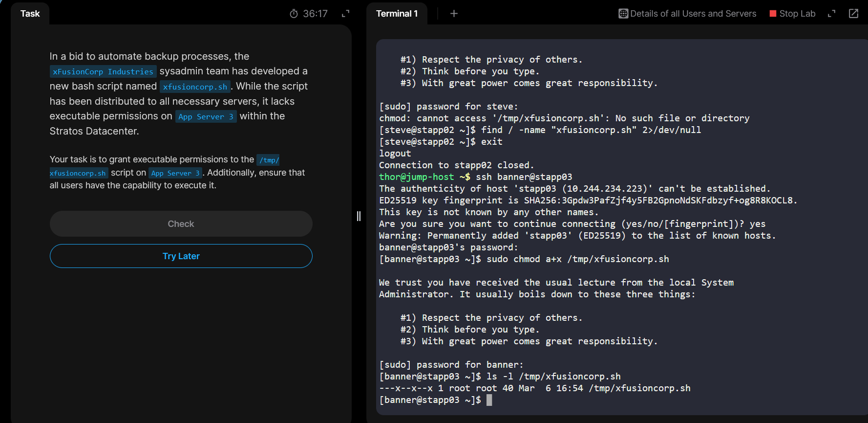The image size is (868, 423).
Task: Maximize the terminal panel with expand icon
Action: pyautogui.click(x=831, y=14)
